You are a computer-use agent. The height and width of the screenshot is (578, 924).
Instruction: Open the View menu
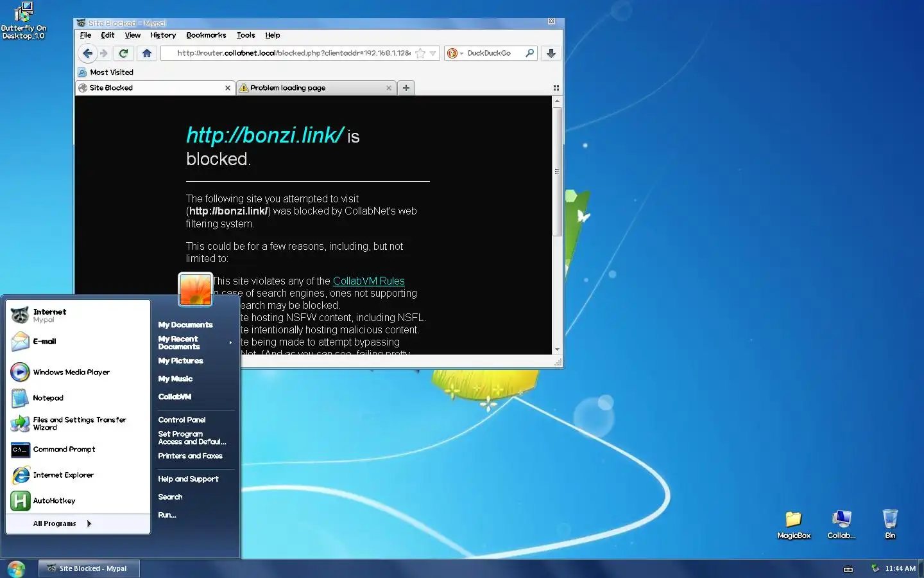132,35
